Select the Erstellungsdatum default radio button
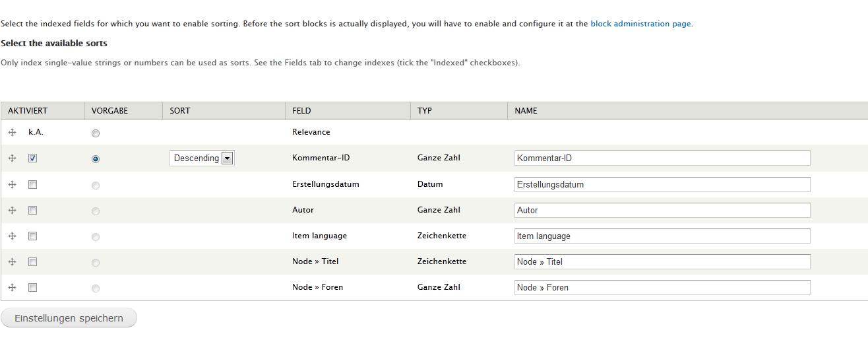The height and width of the screenshot is (340, 868). point(96,186)
